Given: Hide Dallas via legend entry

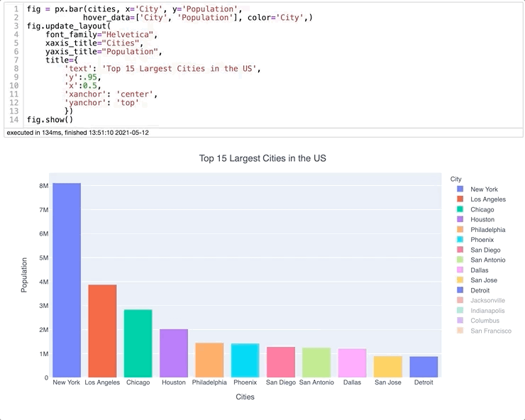Looking at the screenshot, I should (473, 270).
